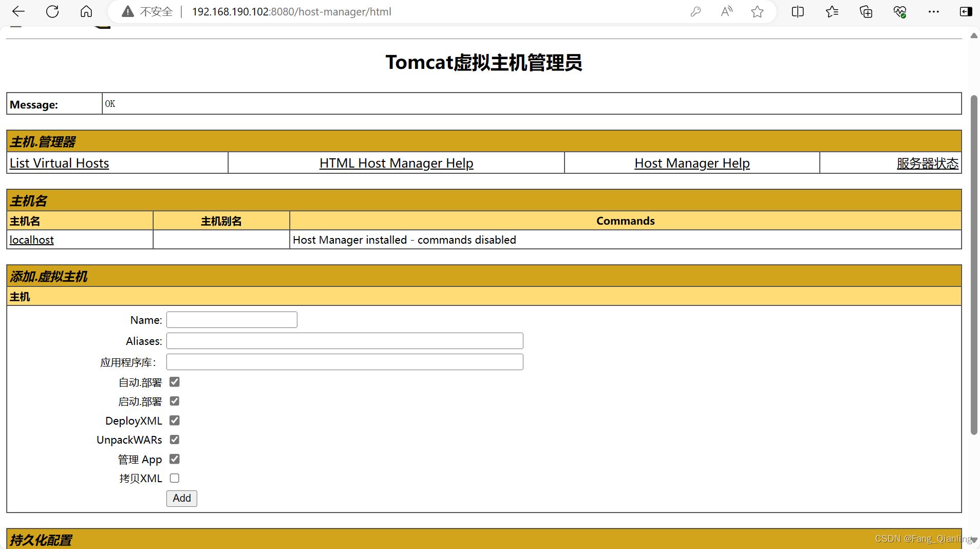
Task: Click the OK message text
Action: (x=110, y=104)
